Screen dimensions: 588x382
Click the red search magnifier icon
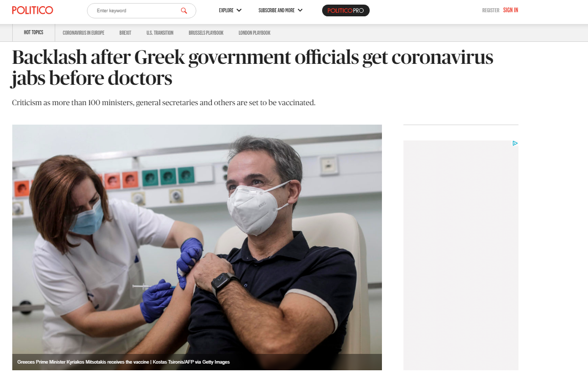click(184, 11)
